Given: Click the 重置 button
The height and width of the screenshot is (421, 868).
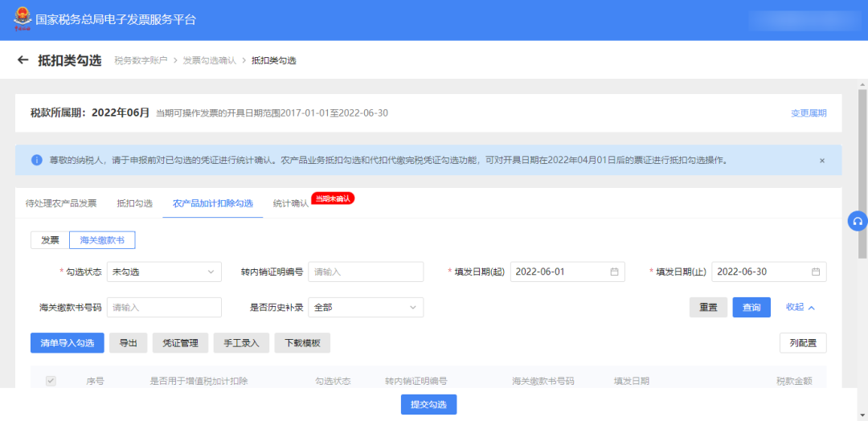Looking at the screenshot, I should click(708, 308).
